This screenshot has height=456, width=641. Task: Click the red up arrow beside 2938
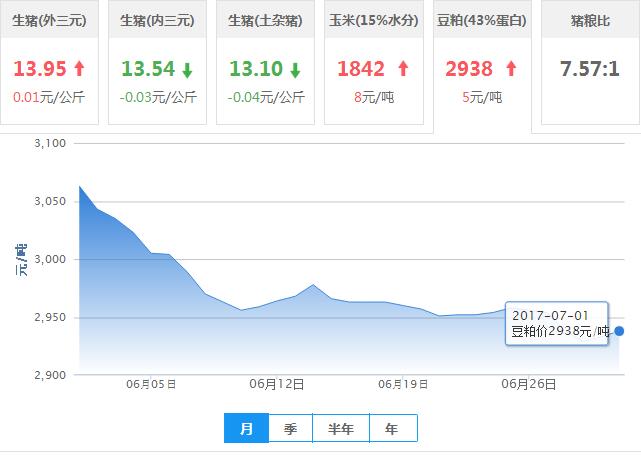pos(511,68)
